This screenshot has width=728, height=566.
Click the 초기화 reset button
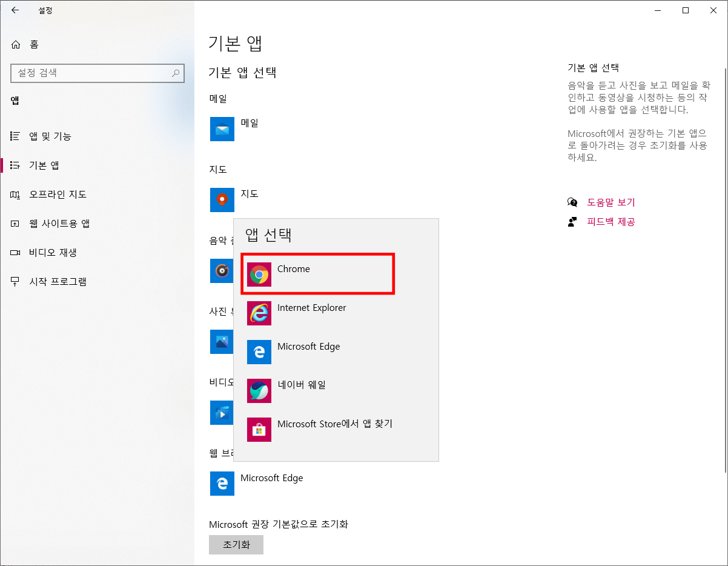pos(236,545)
